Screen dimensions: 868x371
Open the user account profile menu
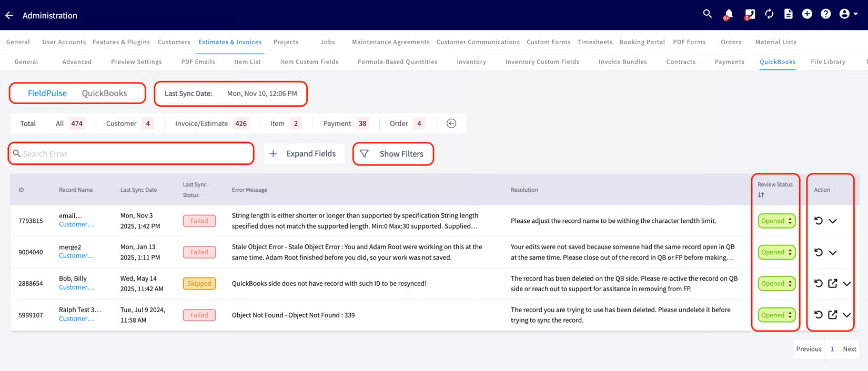coord(848,14)
